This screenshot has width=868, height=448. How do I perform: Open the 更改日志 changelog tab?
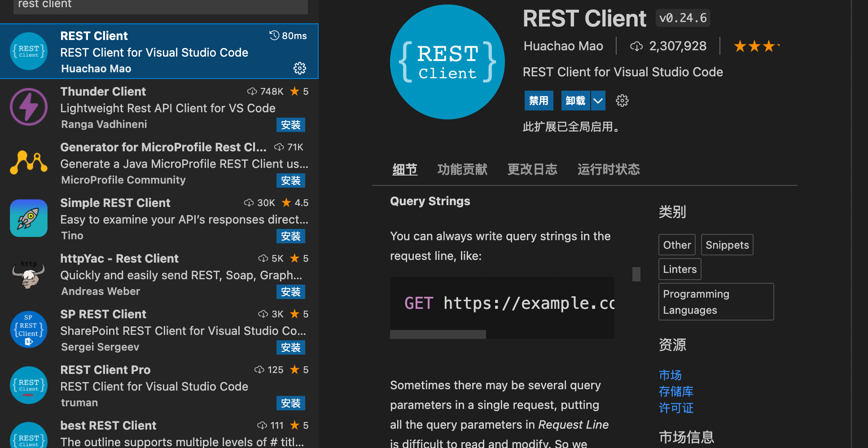(532, 169)
